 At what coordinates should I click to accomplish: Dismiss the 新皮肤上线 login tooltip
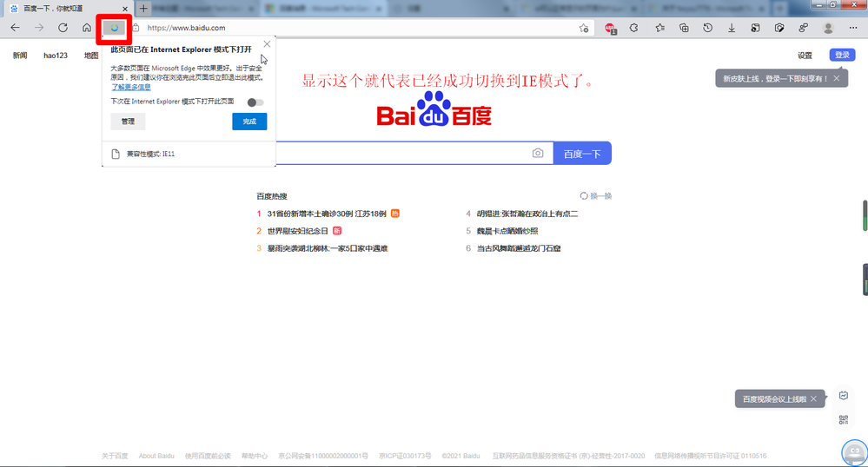tap(837, 79)
